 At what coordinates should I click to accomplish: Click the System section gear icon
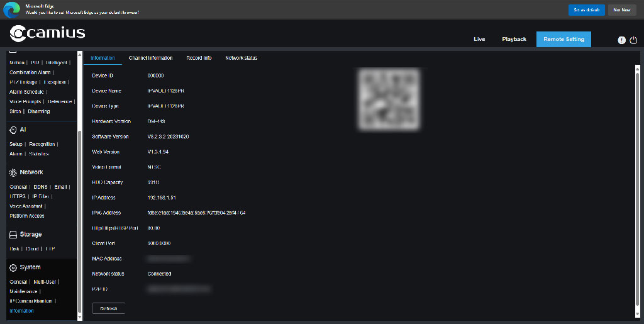click(x=13, y=267)
